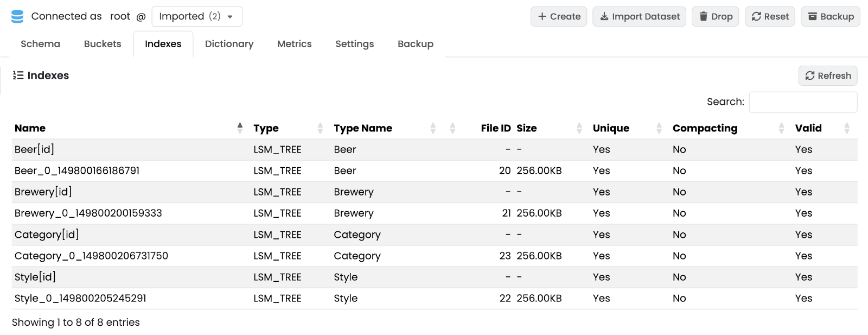Click the Name column header
Screen dimensions: 868x335
point(30,128)
